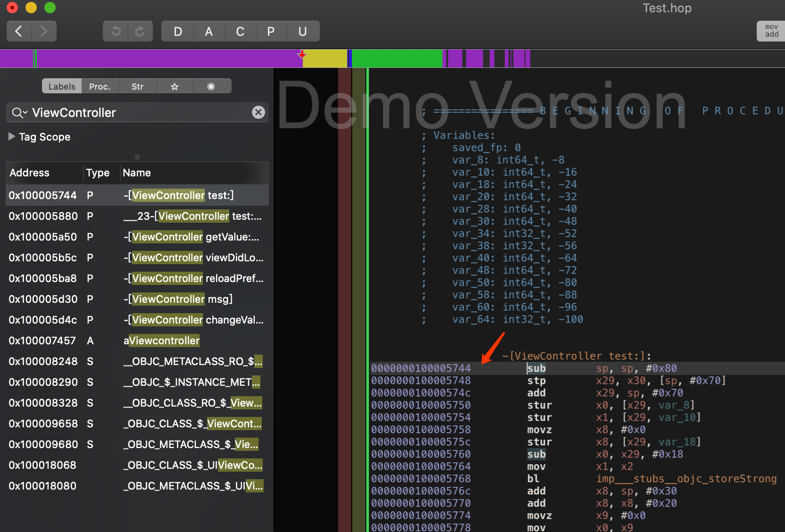
Task: Click the yellow segment in navigation bar
Action: [325, 59]
